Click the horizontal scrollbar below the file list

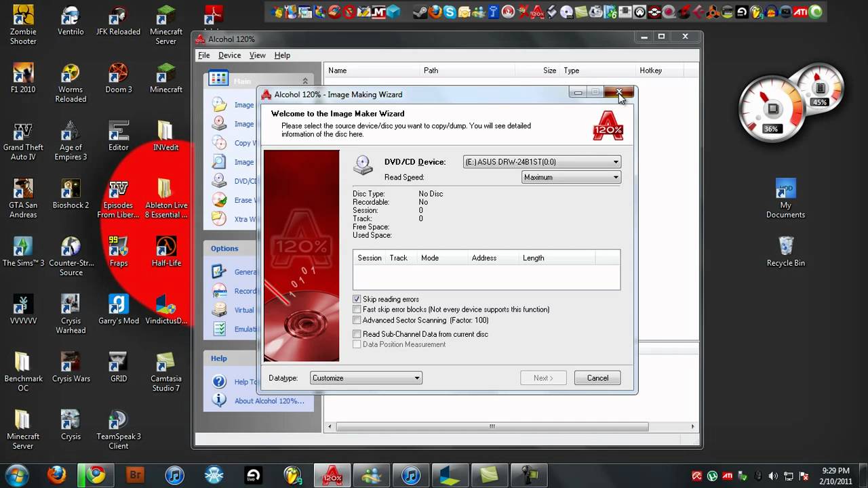[x=491, y=426]
